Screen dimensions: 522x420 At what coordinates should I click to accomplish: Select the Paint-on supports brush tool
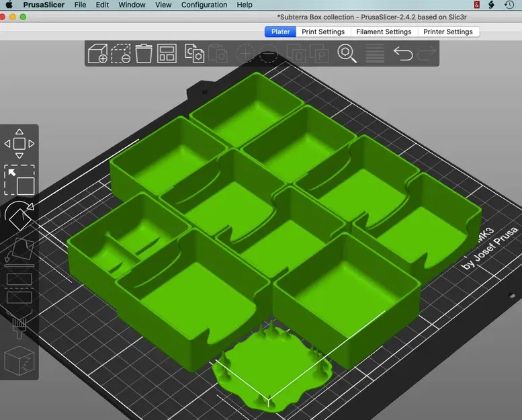pyautogui.click(x=19, y=325)
